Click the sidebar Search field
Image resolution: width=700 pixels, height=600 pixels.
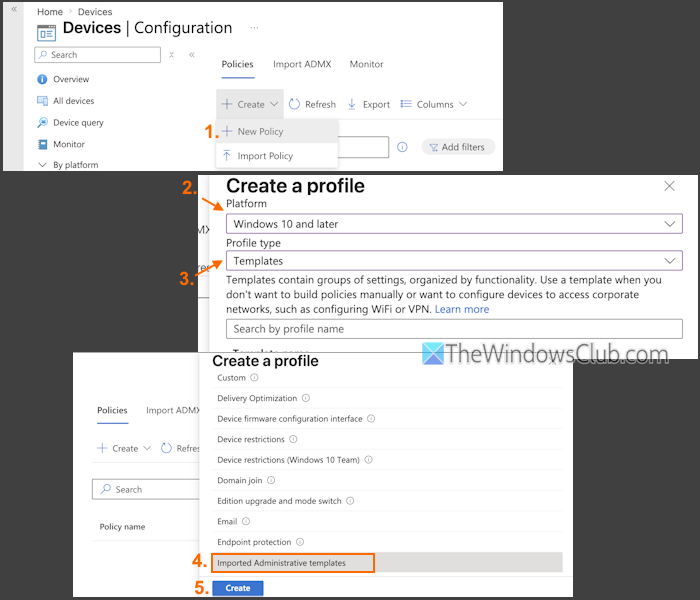[97, 55]
